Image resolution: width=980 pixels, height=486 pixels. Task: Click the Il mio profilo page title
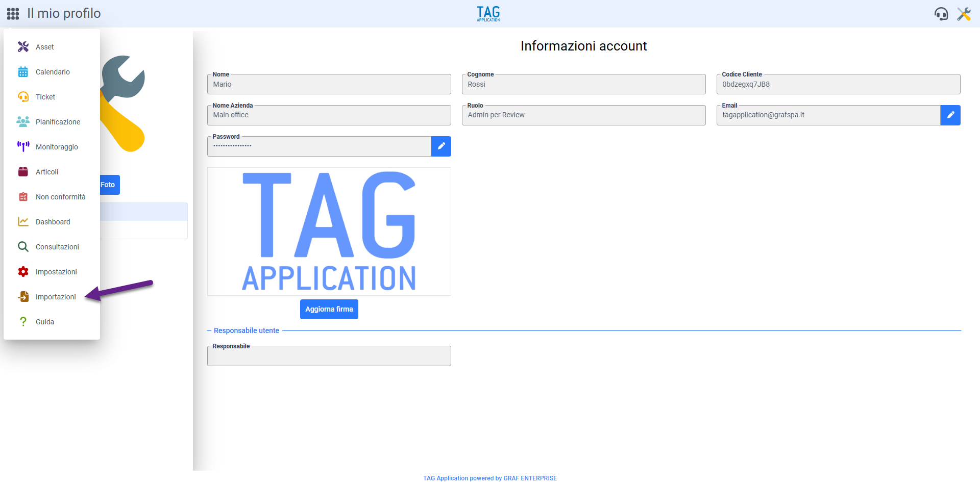[x=64, y=14]
